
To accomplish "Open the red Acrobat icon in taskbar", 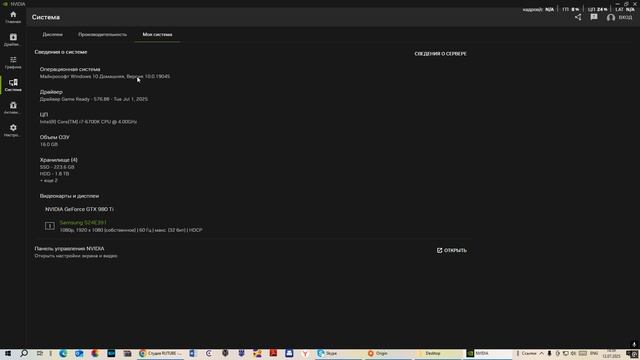I will 273,353.
